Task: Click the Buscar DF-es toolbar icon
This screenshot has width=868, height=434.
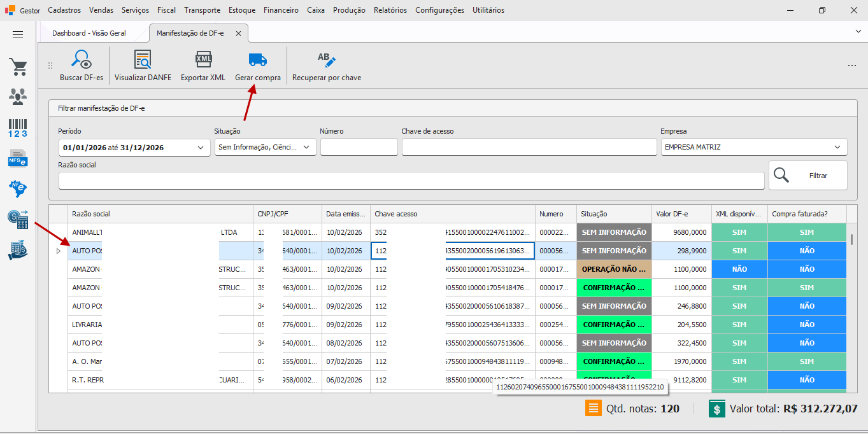Action: pos(82,60)
